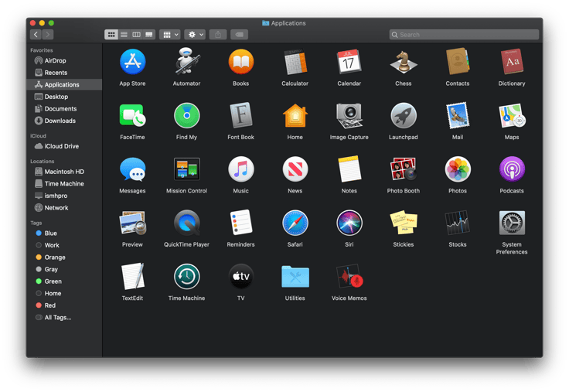Open the ismhpro location

tap(64, 196)
